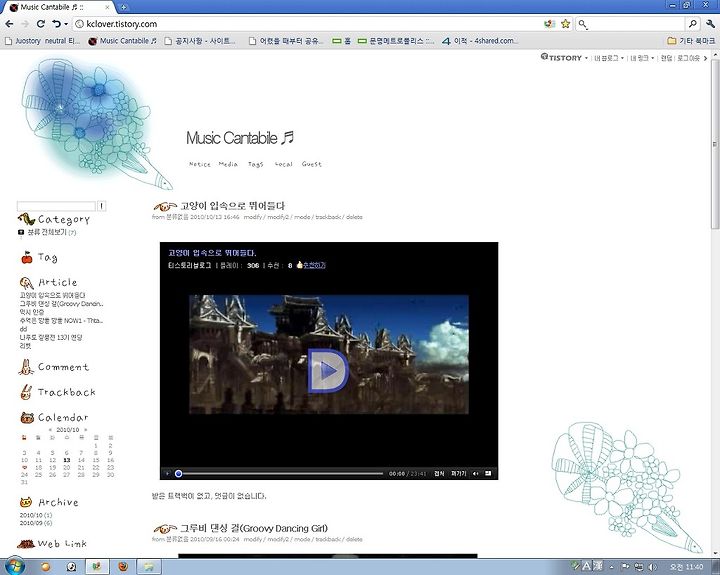Click the magnifier search button at the toolbar's right
Image resolution: width=720 pixels, height=575 pixels.
pyautogui.click(x=692, y=24)
